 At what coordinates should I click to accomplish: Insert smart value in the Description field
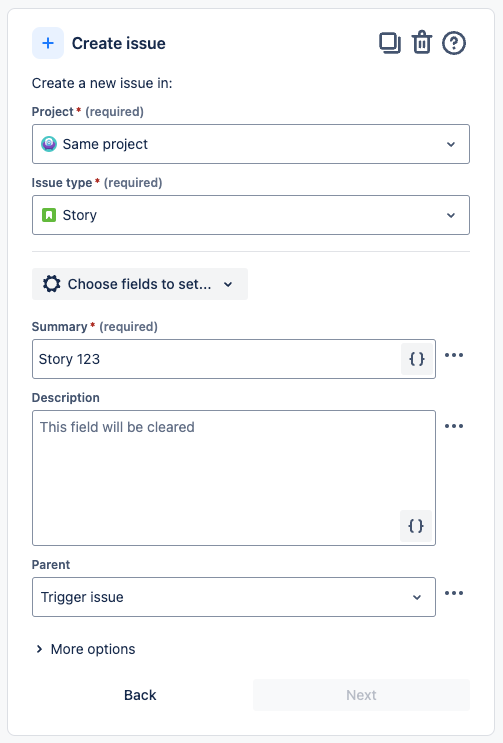click(x=416, y=526)
